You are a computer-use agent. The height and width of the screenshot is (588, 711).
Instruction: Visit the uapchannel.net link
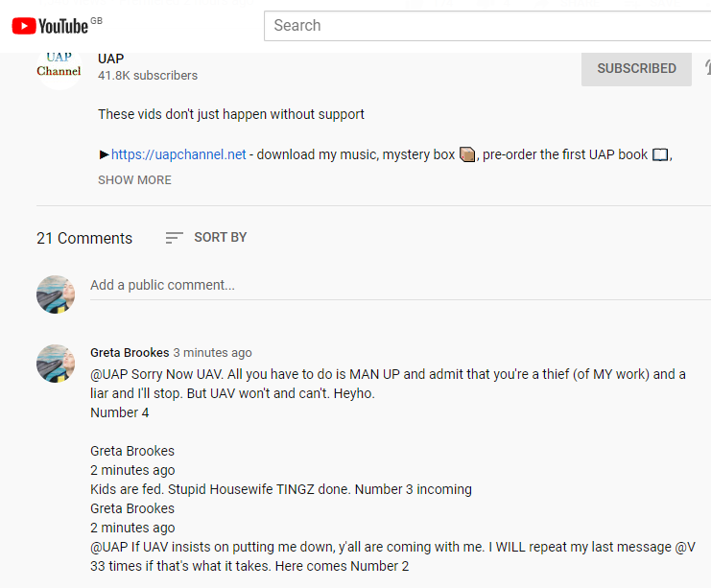coord(178,154)
